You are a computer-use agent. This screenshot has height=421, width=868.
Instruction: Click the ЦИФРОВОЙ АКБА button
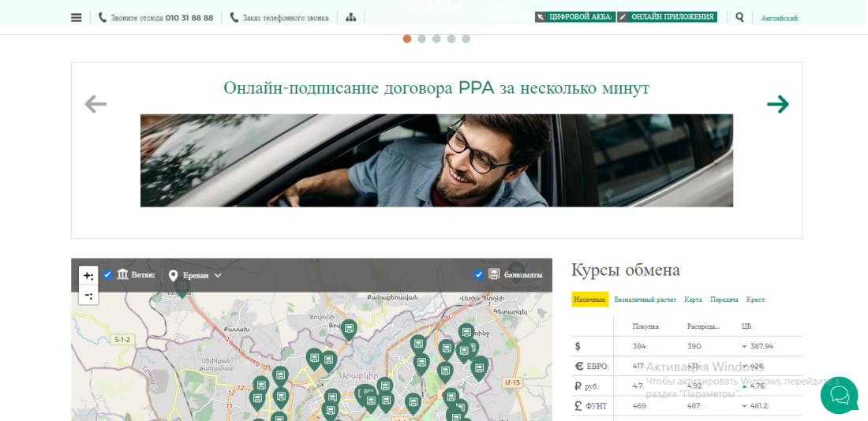(575, 17)
